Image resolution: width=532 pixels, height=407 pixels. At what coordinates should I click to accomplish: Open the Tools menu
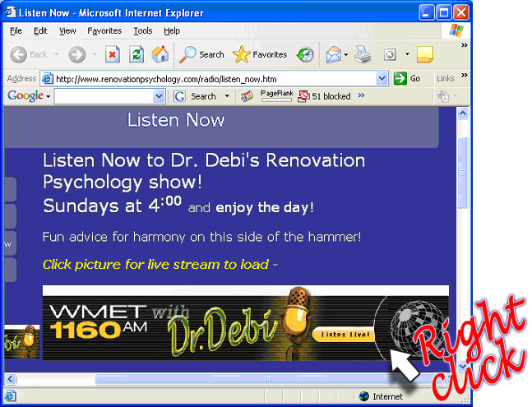coord(143,30)
